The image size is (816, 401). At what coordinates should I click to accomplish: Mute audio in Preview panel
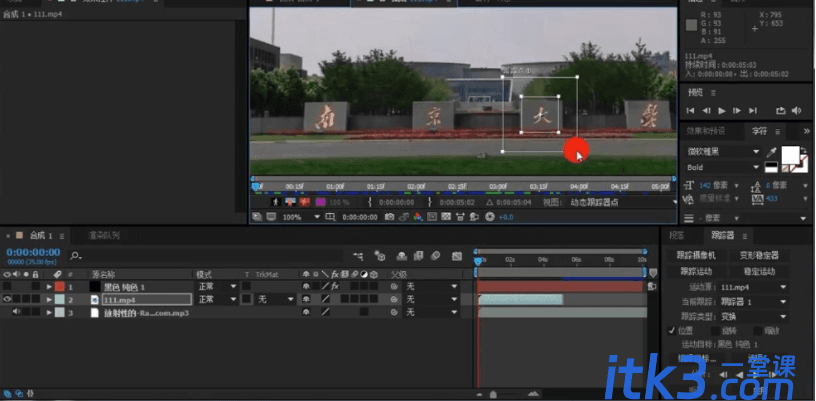tap(796, 111)
